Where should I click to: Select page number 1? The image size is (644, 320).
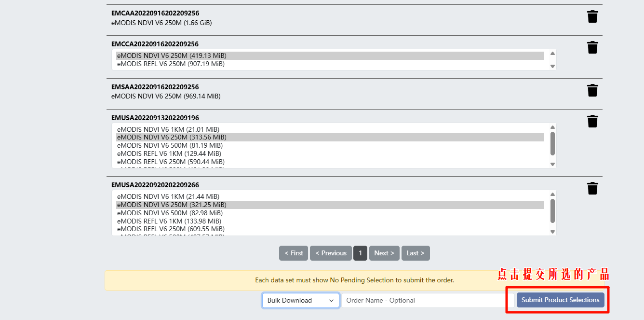tap(360, 253)
